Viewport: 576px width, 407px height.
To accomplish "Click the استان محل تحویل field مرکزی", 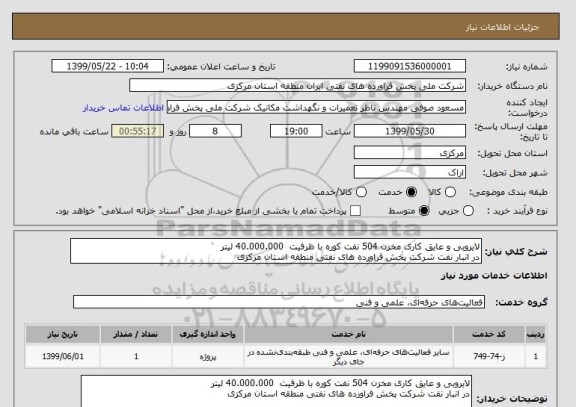I will click(x=410, y=153).
